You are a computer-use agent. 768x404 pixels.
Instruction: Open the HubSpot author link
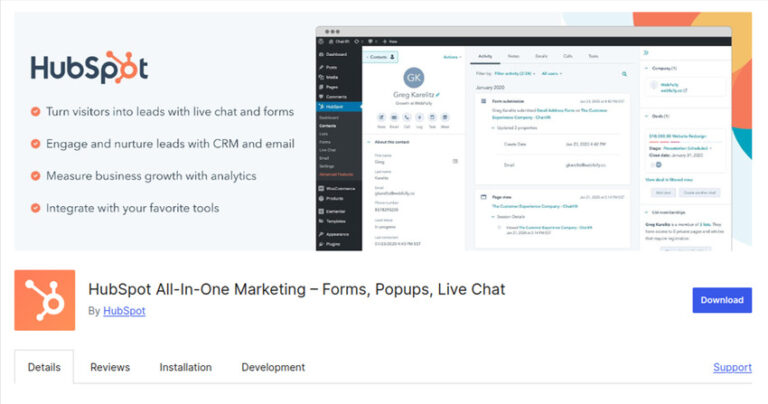click(124, 311)
